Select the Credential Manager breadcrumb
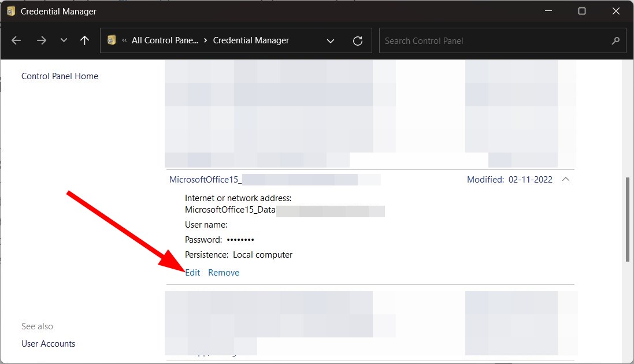The image size is (634, 364). (x=251, y=40)
